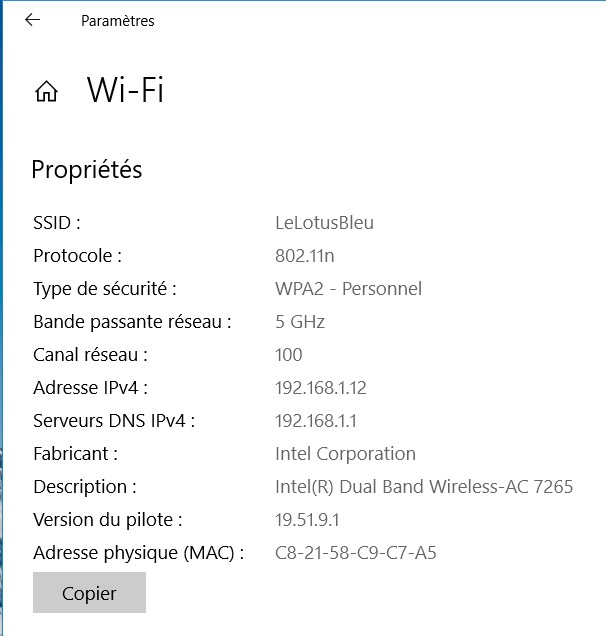This screenshot has width=606, height=636.
Task: Click the network channel value 100
Action: point(289,355)
